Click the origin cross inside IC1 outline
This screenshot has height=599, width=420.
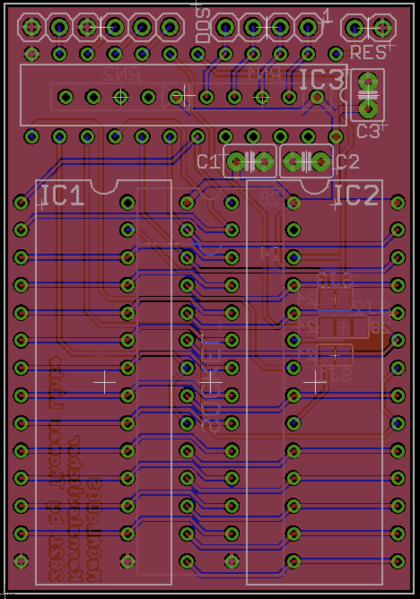click(x=104, y=382)
